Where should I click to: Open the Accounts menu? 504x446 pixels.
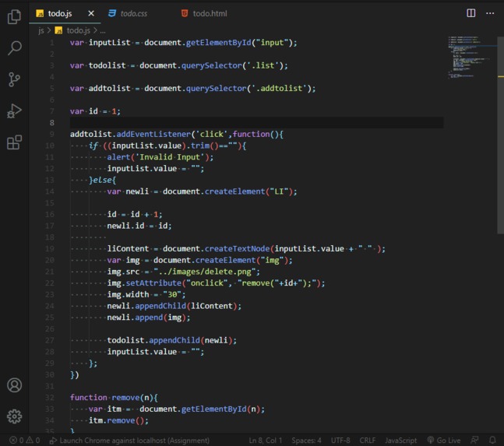click(x=14, y=385)
